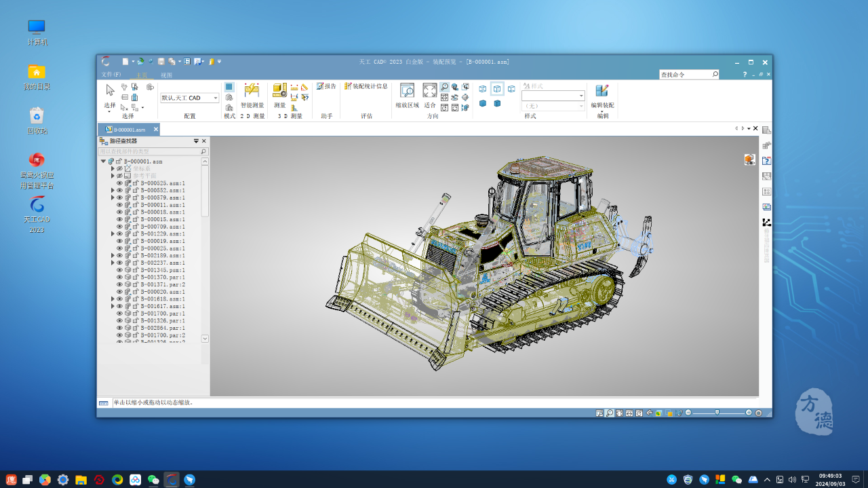Adjust the zoom slider in status bar
Image resolution: width=868 pixels, height=488 pixels.
tap(717, 413)
